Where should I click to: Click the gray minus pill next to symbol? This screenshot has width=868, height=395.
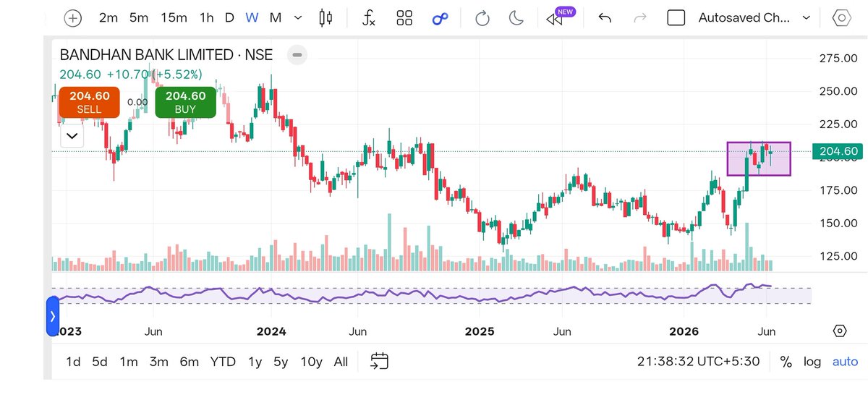point(297,55)
